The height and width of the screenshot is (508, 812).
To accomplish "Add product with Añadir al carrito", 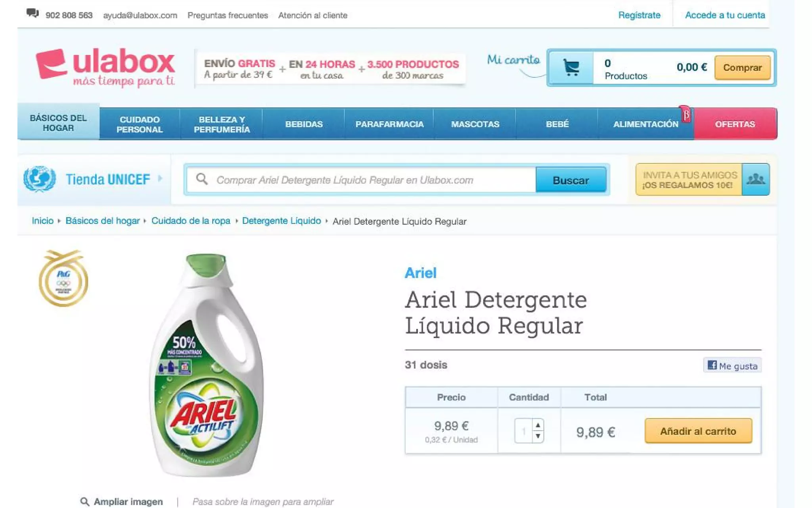I will [698, 431].
